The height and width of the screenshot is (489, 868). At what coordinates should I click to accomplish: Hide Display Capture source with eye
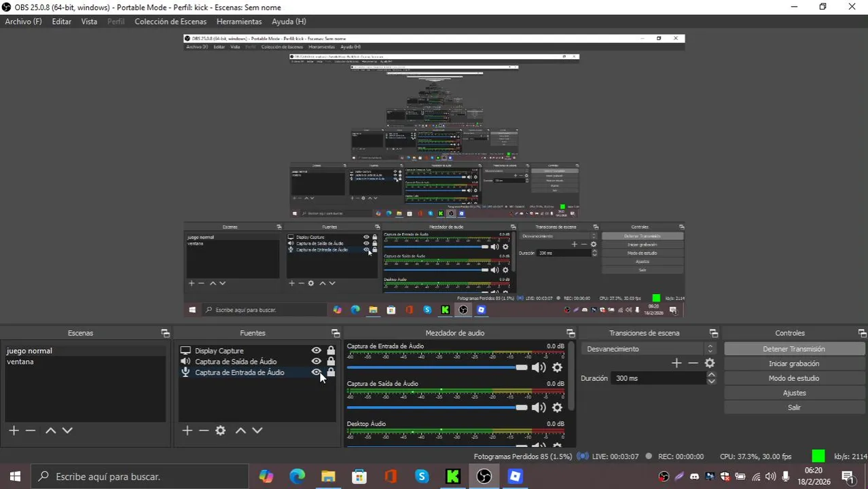click(317, 351)
